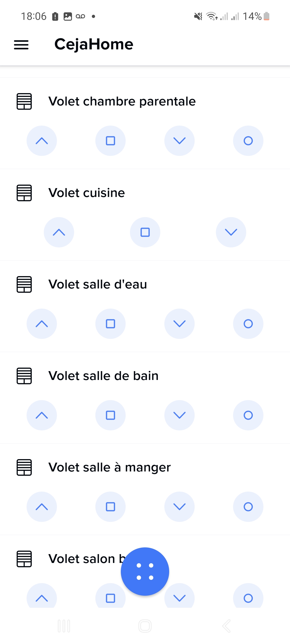Viewport: 290px width, 644px height.
Task: Tap circle button for Volet salle d'eau
Action: [x=248, y=324]
